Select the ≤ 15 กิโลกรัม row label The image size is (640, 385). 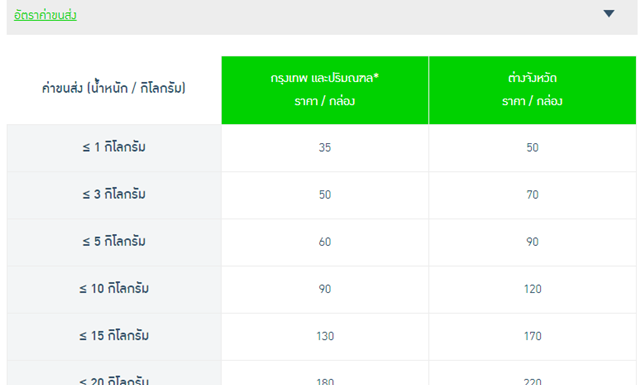[x=114, y=336]
